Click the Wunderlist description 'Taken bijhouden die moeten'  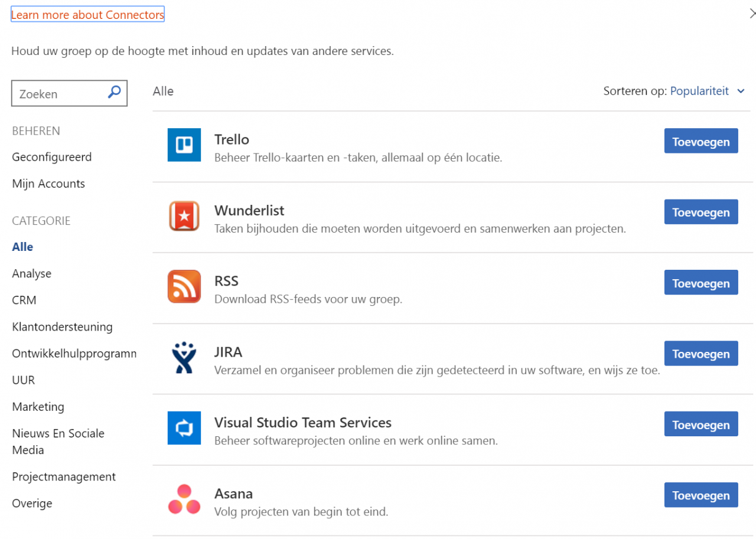coord(420,228)
